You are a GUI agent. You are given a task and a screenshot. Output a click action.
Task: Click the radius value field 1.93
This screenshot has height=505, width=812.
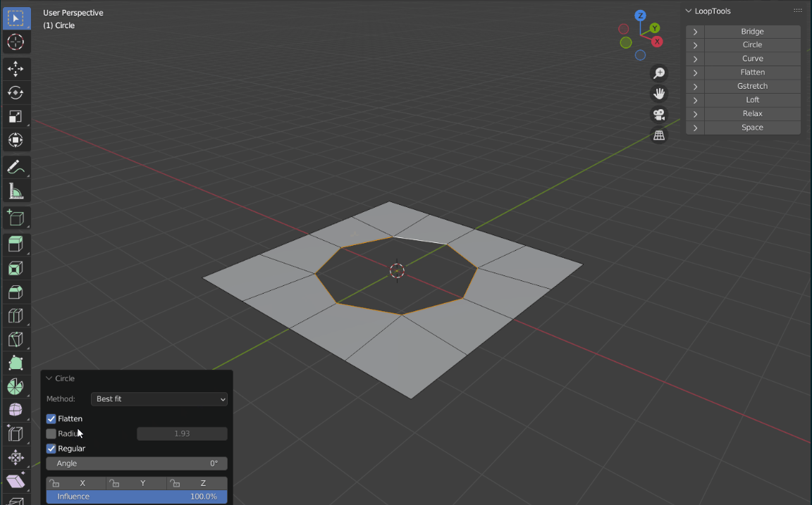(x=182, y=434)
